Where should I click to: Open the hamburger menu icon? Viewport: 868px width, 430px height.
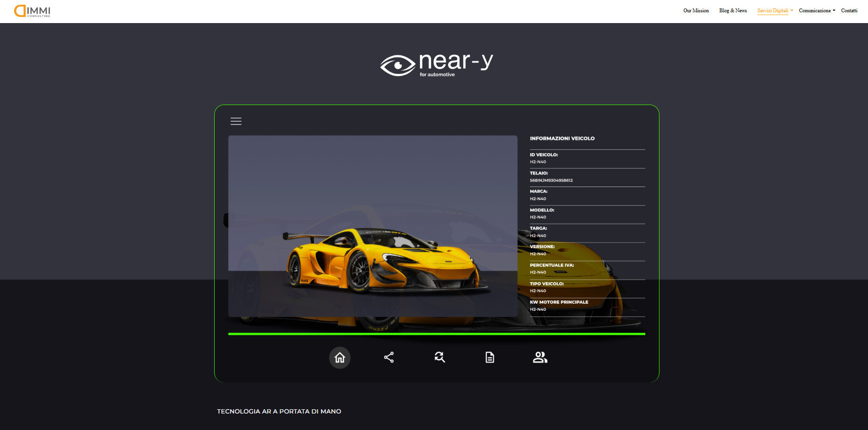(236, 121)
